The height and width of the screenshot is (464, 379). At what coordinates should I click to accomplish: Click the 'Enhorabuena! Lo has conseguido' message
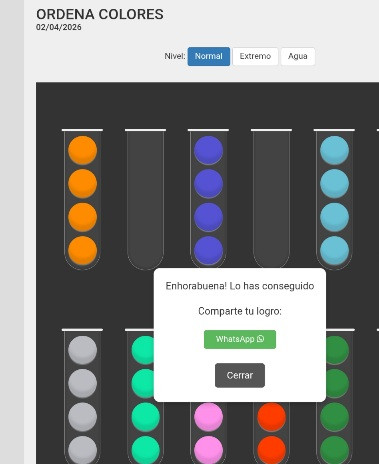240,286
